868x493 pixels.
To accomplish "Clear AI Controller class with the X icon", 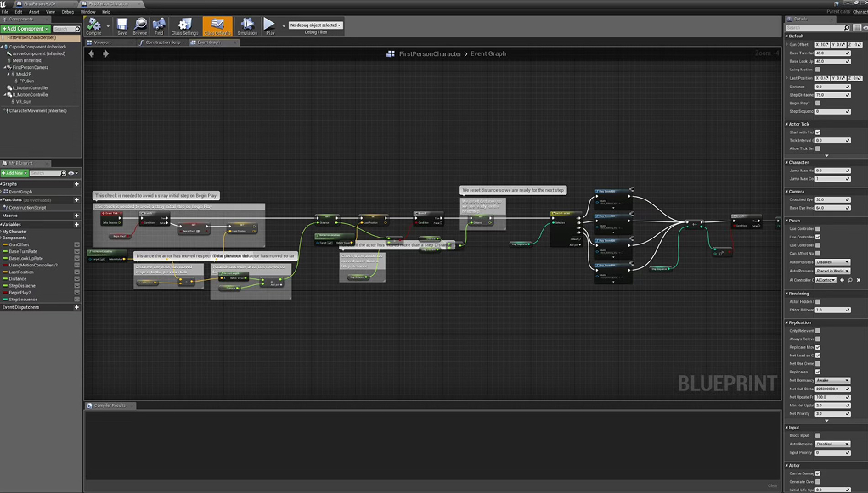I will pyautogui.click(x=859, y=280).
